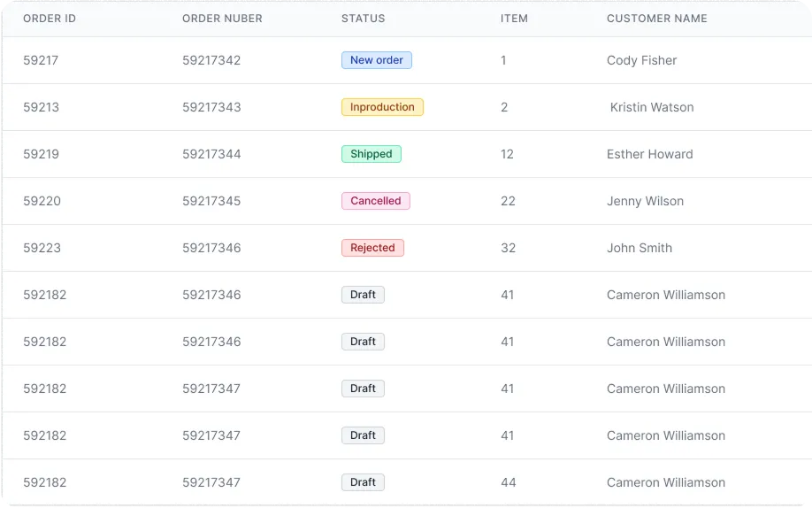Click the CUSTOMER NAME column header
Screen dimensions: 812x508
coord(656,18)
